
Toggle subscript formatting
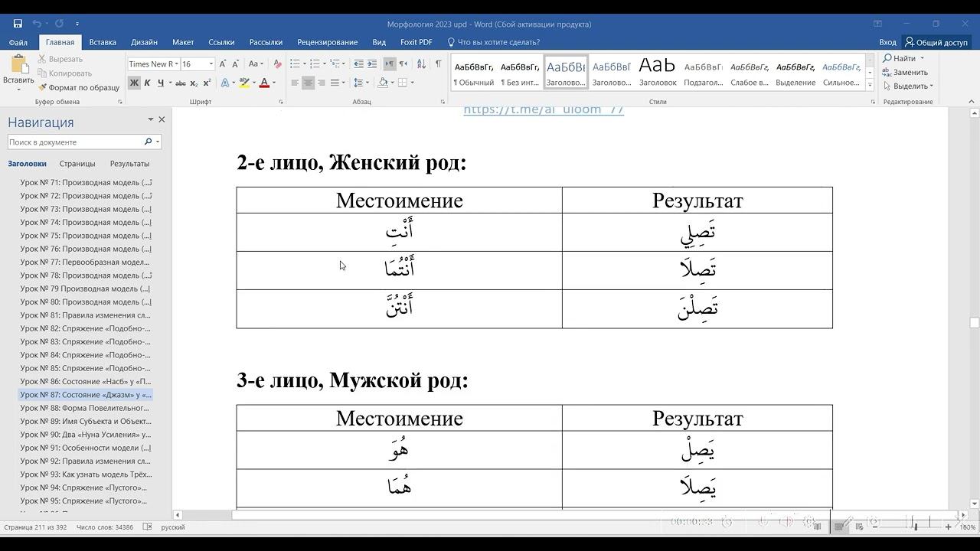point(194,83)
